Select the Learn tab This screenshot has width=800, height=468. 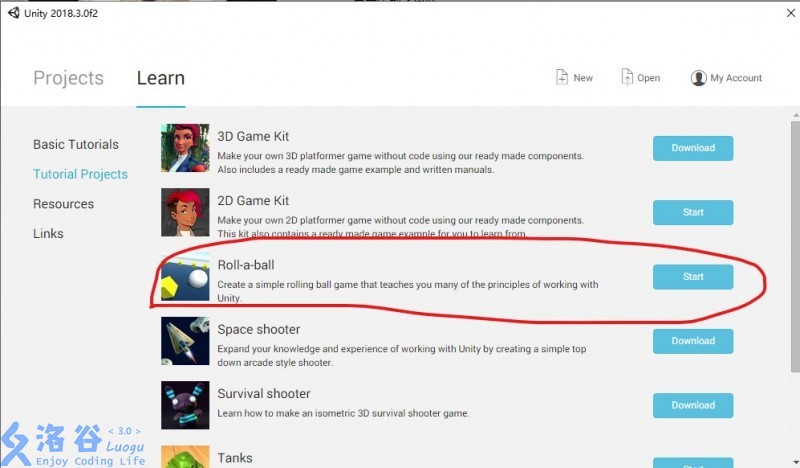pyautogui.click(x=161, y=78)
